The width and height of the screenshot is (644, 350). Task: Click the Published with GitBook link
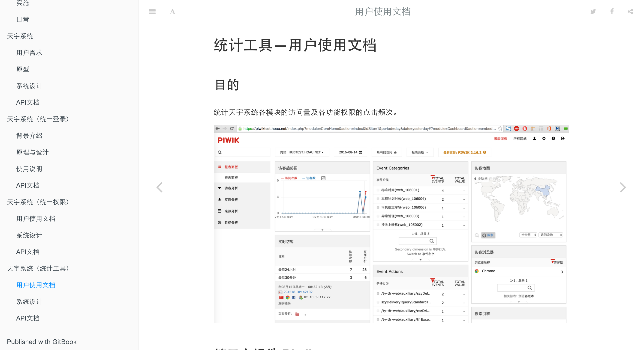click(42, 341)
